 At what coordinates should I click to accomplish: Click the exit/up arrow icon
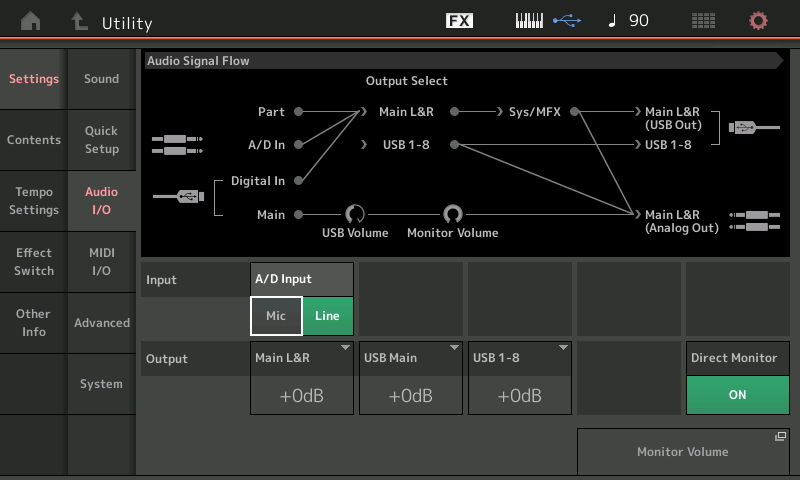pos(79,21)
